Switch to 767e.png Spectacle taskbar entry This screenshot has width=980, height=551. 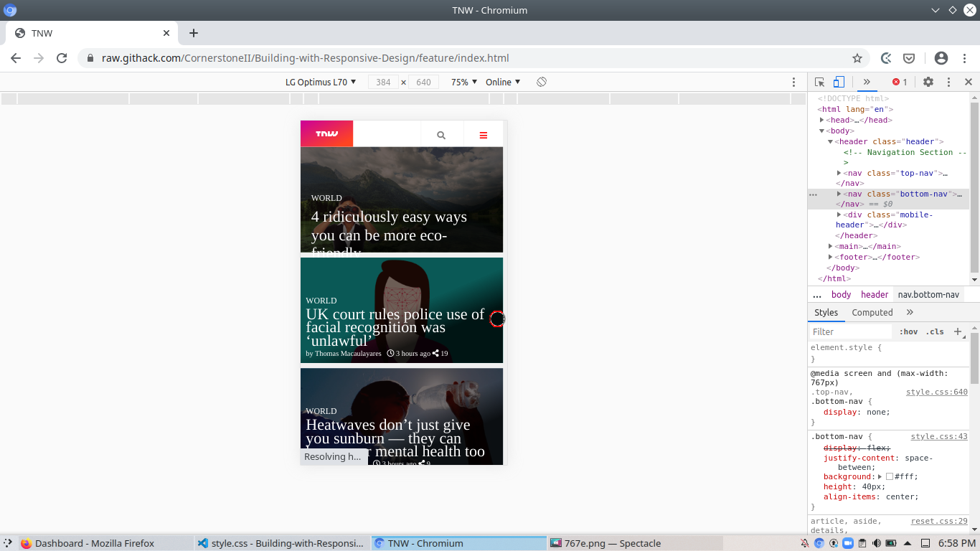(x=635, y=543)
